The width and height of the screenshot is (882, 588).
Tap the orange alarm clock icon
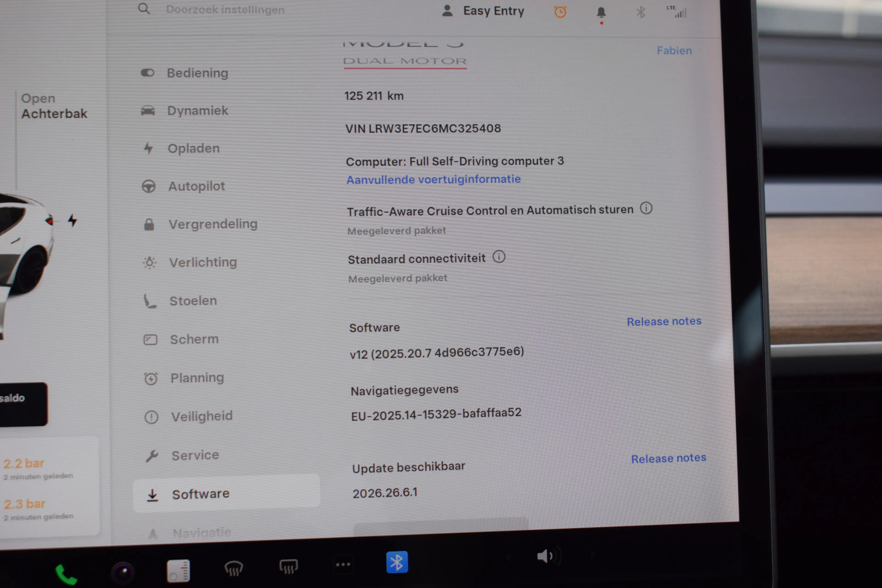pos(560,12)
